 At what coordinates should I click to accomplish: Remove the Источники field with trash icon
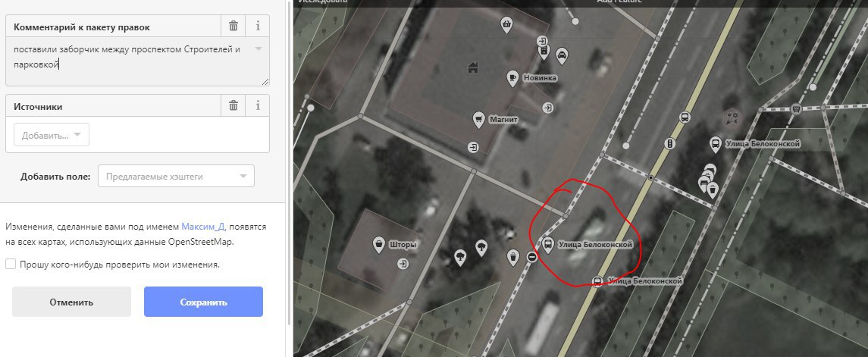[x=233, y=105]
